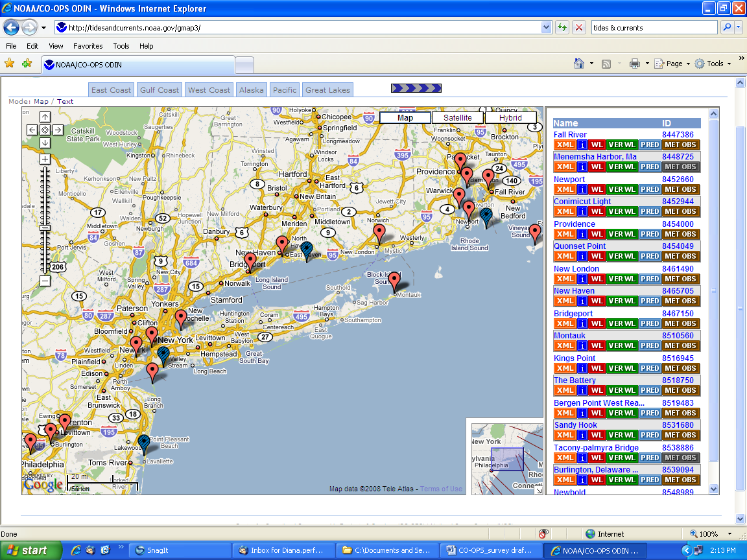The image size is (747, 560).
Task: Click the info icon for Newport
Action: pyautogui.click(x=582, y=189)
